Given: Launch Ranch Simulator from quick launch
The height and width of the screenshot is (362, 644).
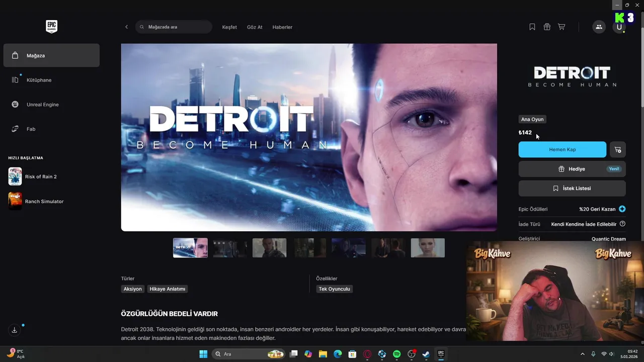Looking at the screenshot, I should click(x=51, y=201).
